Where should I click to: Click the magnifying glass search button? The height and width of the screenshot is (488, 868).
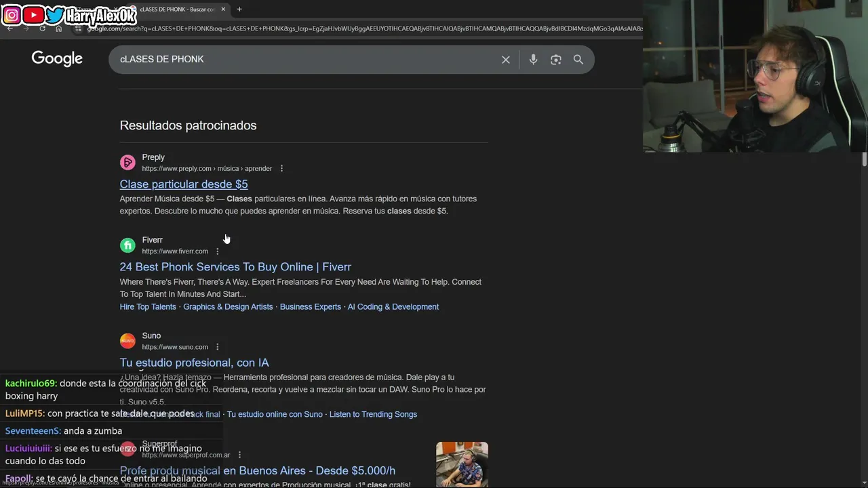click(x=578, y=60)
